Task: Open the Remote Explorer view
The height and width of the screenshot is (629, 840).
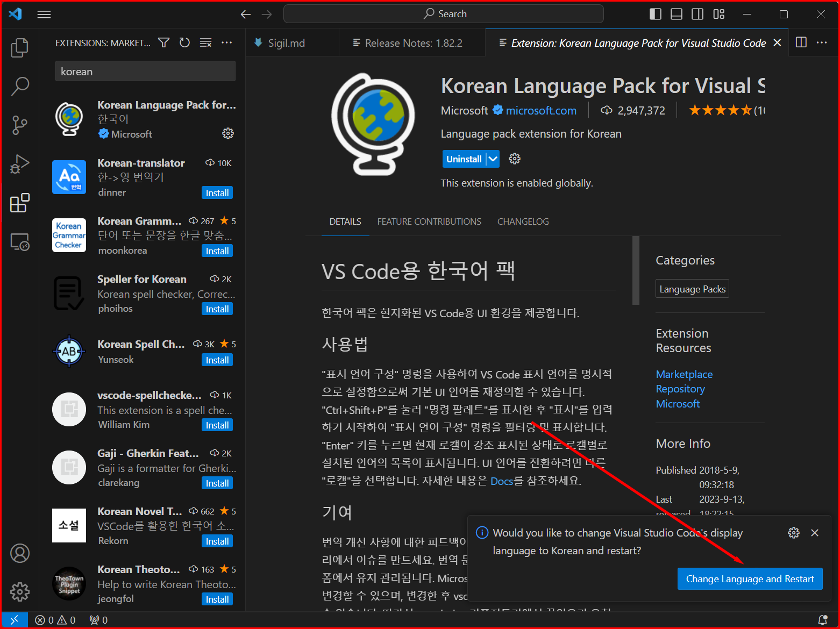Action: (19, 242)
